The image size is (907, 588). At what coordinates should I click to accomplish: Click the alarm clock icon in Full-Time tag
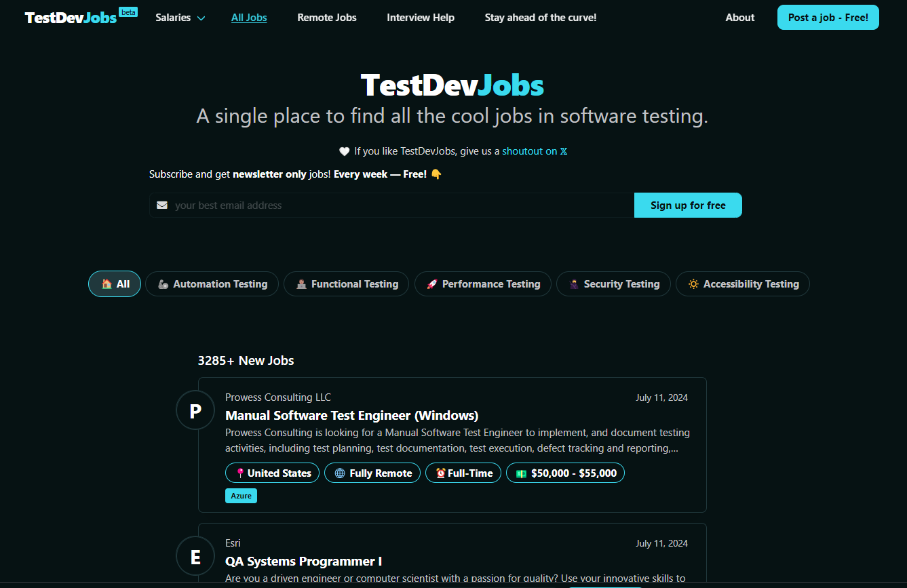440,473
